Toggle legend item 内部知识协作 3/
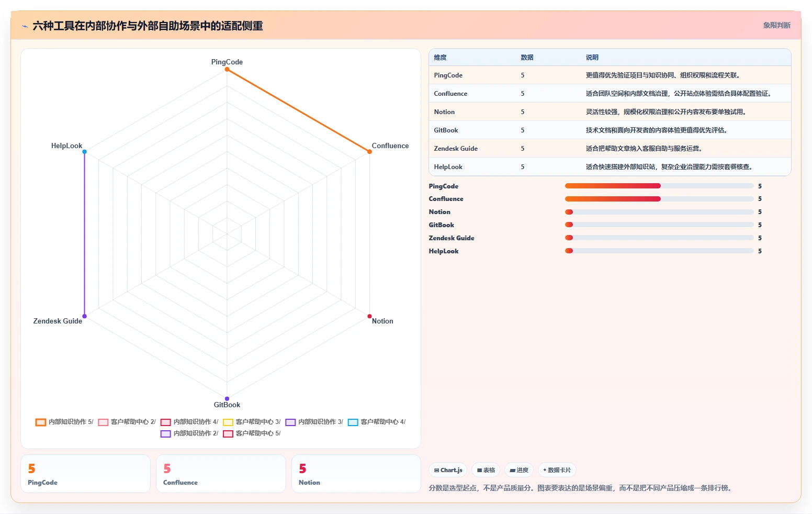The width and height of the screenshot is (812, 514). pyautogui.click(x=314, y=422)
